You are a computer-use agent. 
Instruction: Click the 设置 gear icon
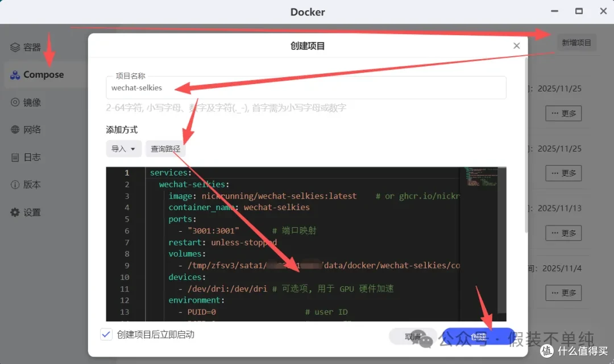click(x=15, y=212)
